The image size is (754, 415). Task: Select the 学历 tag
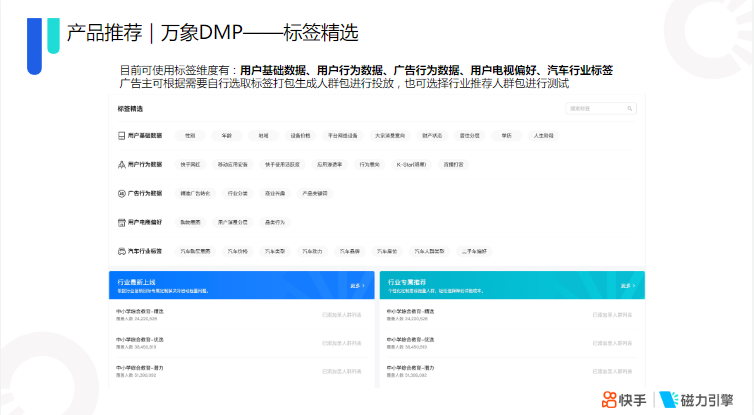point(507,136)
